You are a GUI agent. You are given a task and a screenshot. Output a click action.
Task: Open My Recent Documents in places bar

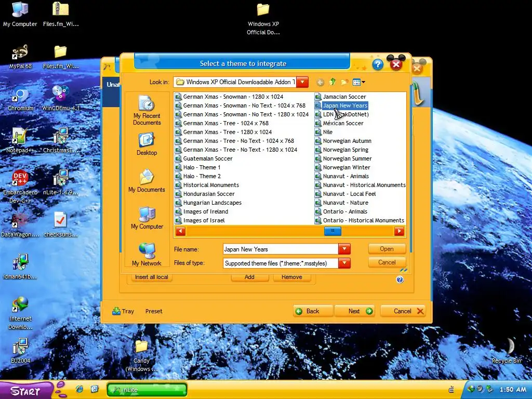pyautogui.click(x=147, y=111)
